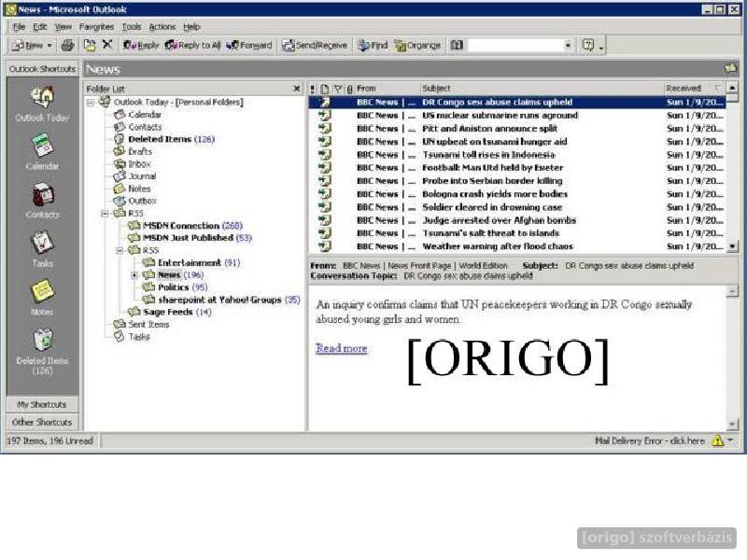747x560 pixels.
Task: Open the File menu
Action: [19, 27]
